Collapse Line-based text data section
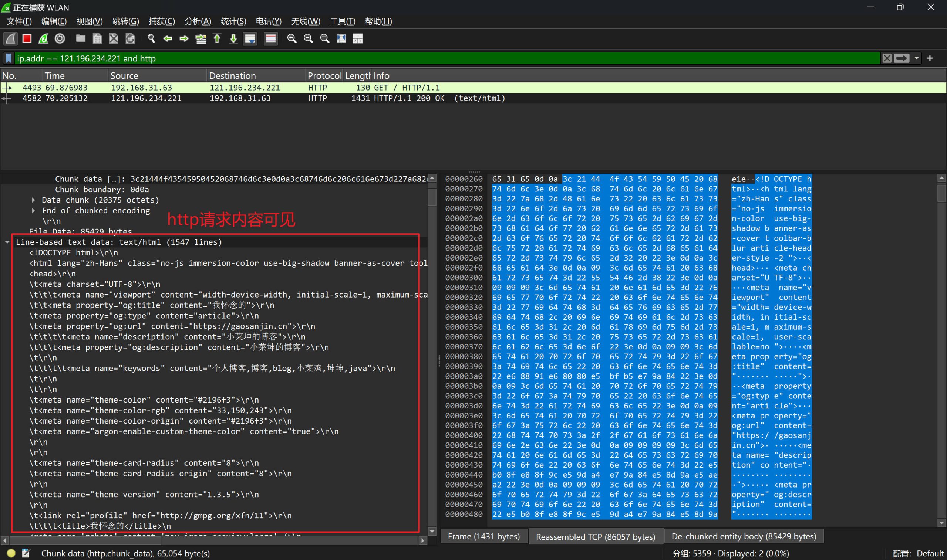This screenshot has width=947, height=560. [7, 242]
